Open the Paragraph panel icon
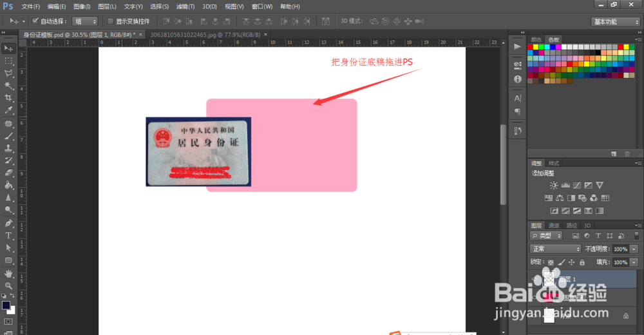 [518, 111]
